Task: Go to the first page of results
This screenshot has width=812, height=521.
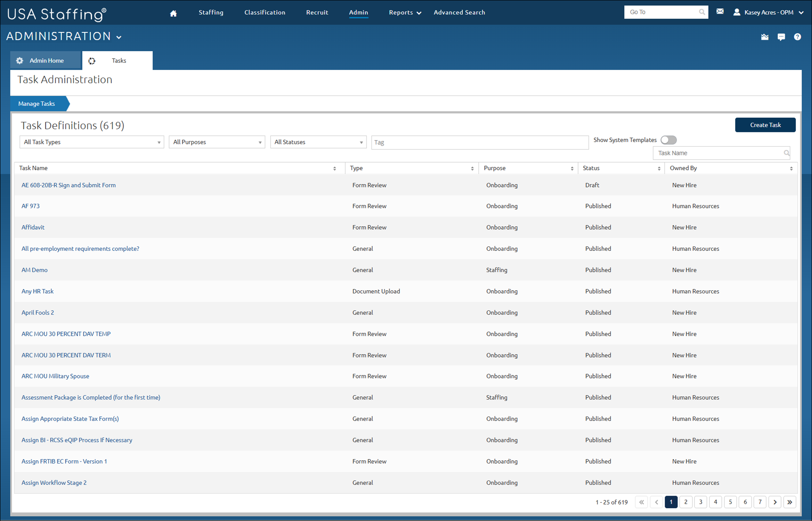Action: coord(641,502)
